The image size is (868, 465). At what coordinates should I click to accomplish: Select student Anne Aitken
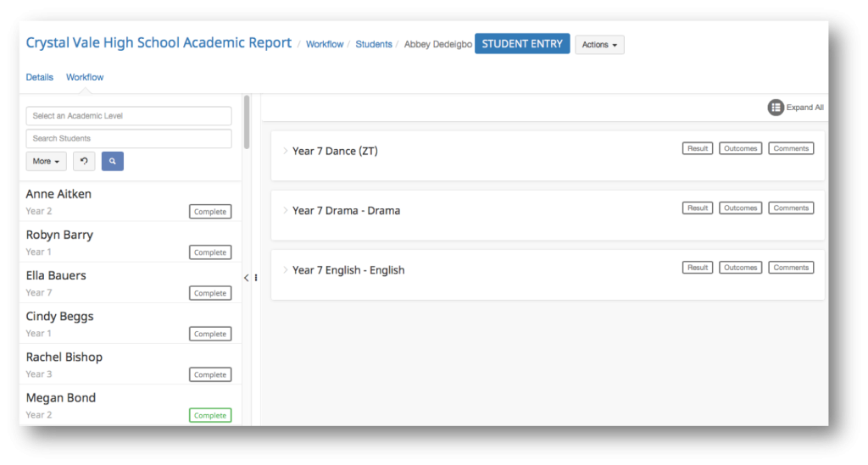tap(58, 194)
